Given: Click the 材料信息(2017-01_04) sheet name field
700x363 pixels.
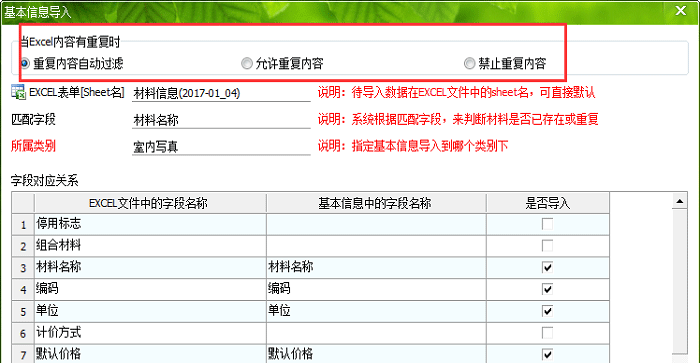Looking at the screenshot, I should point(221,93).
